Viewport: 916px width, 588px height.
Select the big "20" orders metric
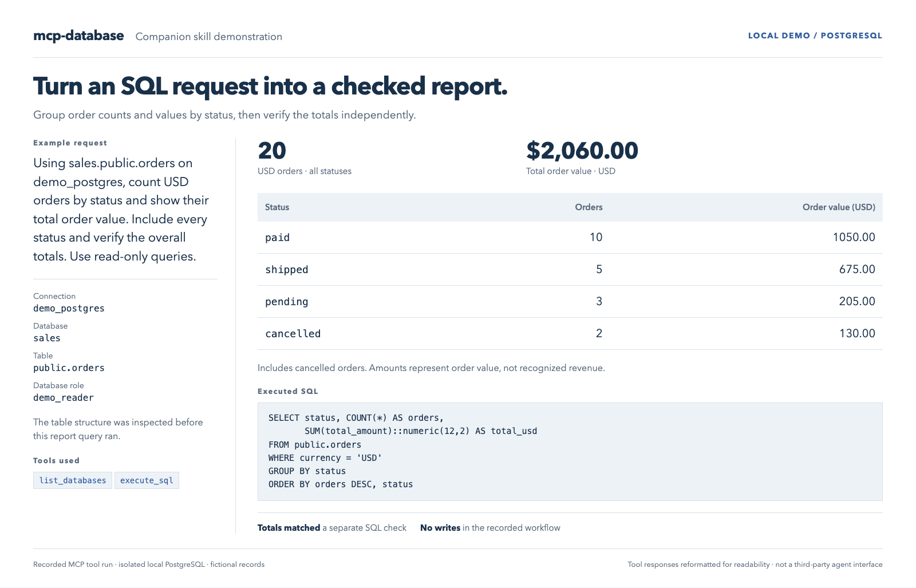pos(272,151)
